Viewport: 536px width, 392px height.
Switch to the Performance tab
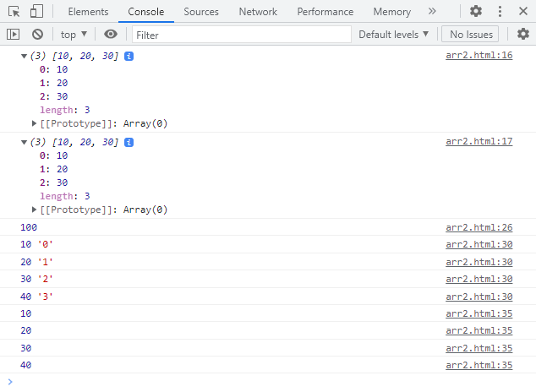click(325, 12)
